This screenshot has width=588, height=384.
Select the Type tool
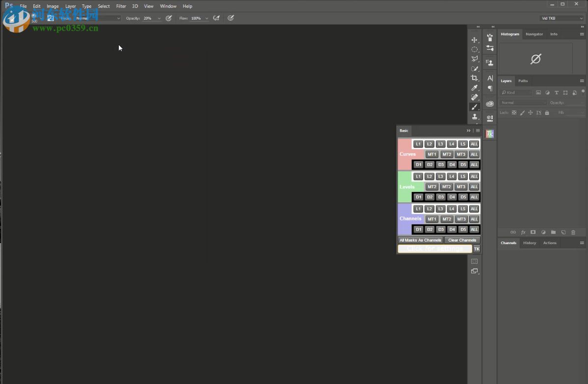point(489,78)
